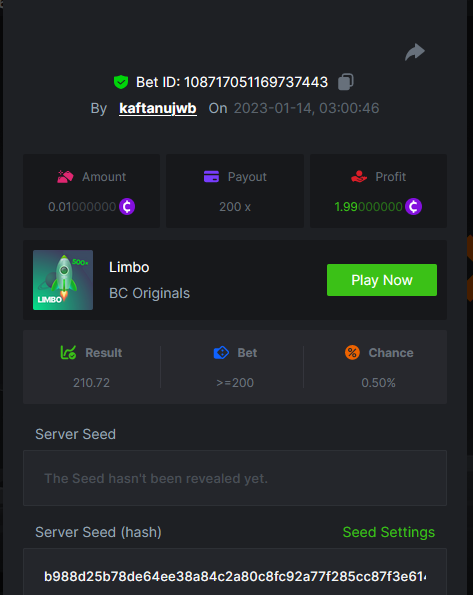The image size is (473, 595).
Task: Click the blue Bet tag icon
Action: tap(221, 353)
